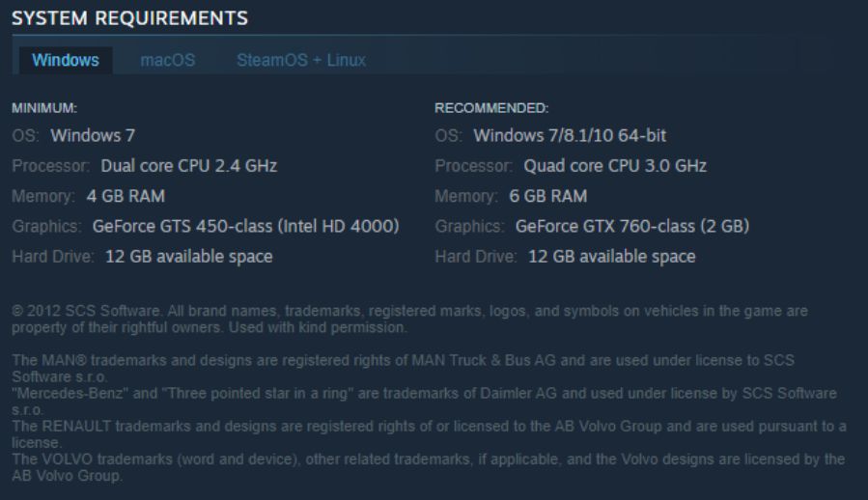This screenshot has width=868, height=500.
Task: Click the MINIMUM section label
Action: [44, 108]
